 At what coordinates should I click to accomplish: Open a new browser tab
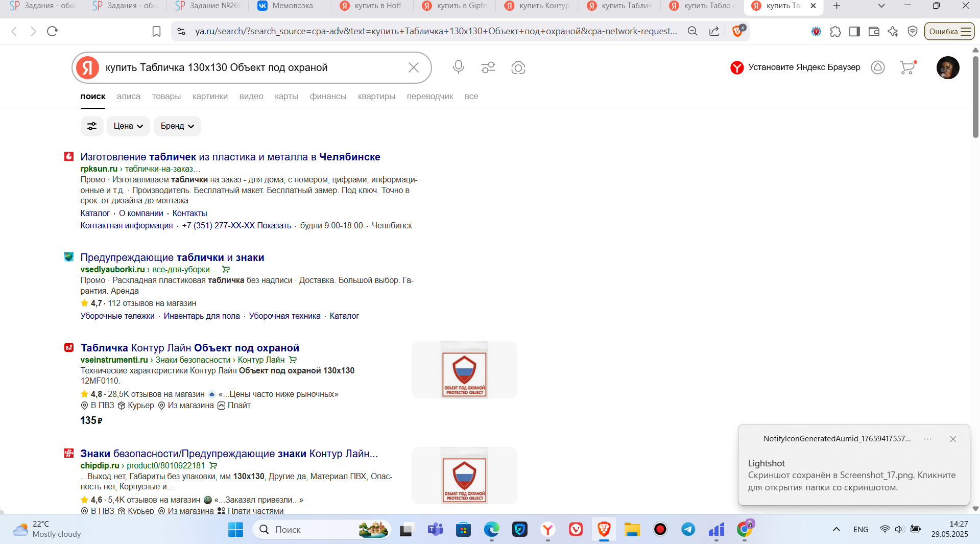tap(836, 6)
